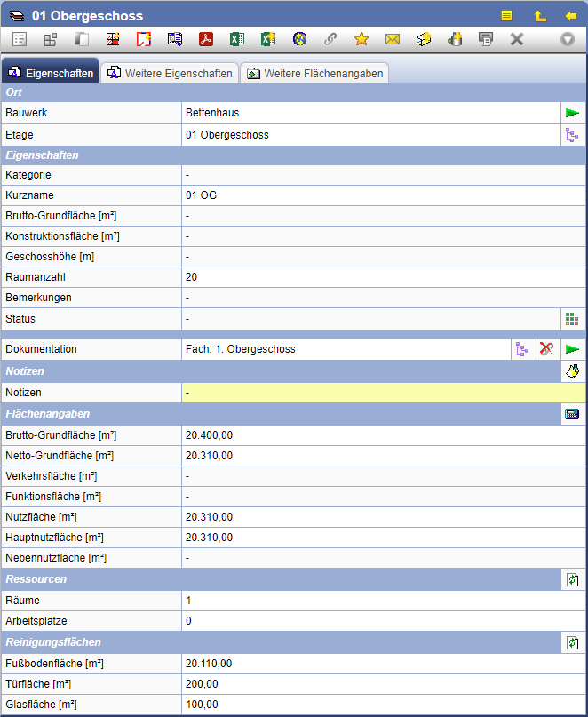Click the yellow left arrow in title bar

tap(571, 16)
